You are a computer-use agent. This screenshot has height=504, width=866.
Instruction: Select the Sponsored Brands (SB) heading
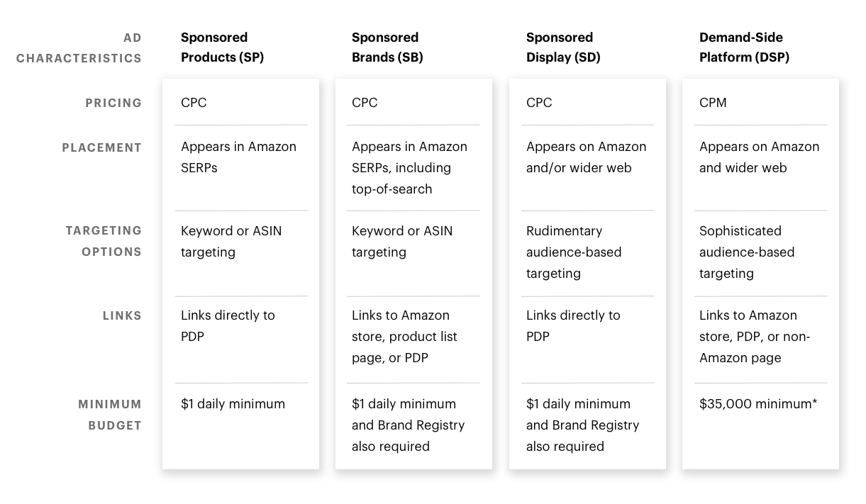(387, 47)
